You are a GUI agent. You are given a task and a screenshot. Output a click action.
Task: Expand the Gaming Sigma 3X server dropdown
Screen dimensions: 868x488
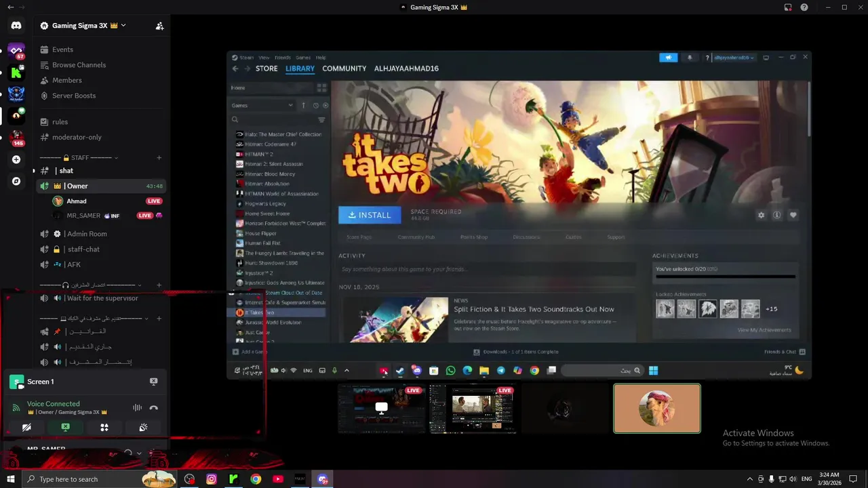pyautogui.click(x=123, y=26)
